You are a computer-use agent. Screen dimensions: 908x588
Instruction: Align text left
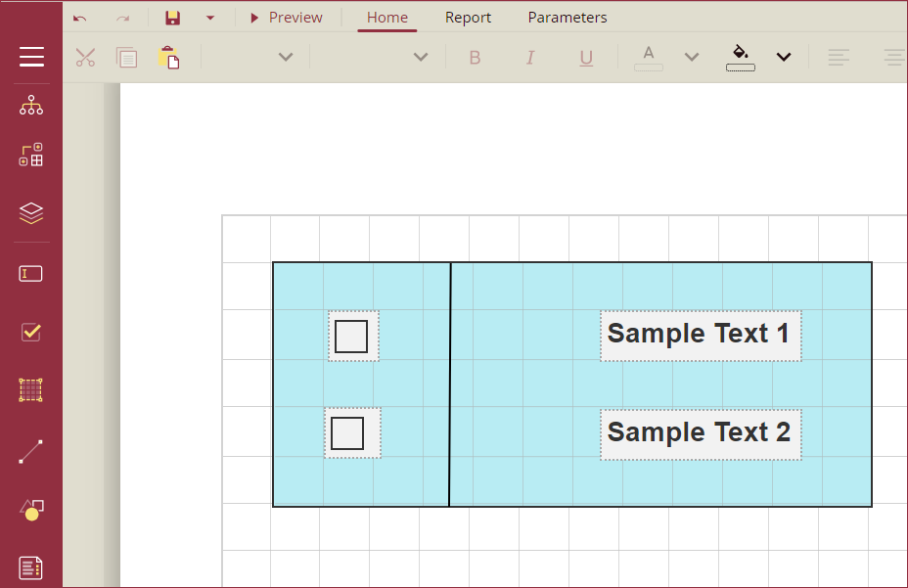[838, 58]
